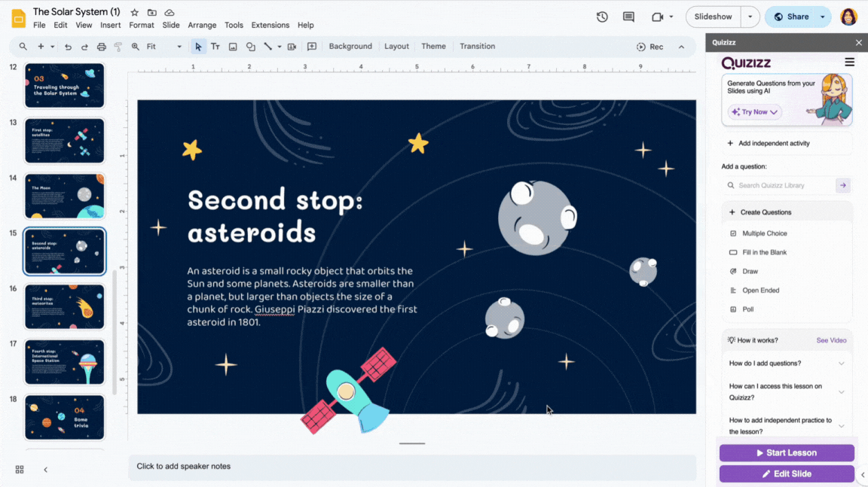Open Quizizz hamburger menu
This screenshot has width=868, height=487.
click(x=849, y=62)
